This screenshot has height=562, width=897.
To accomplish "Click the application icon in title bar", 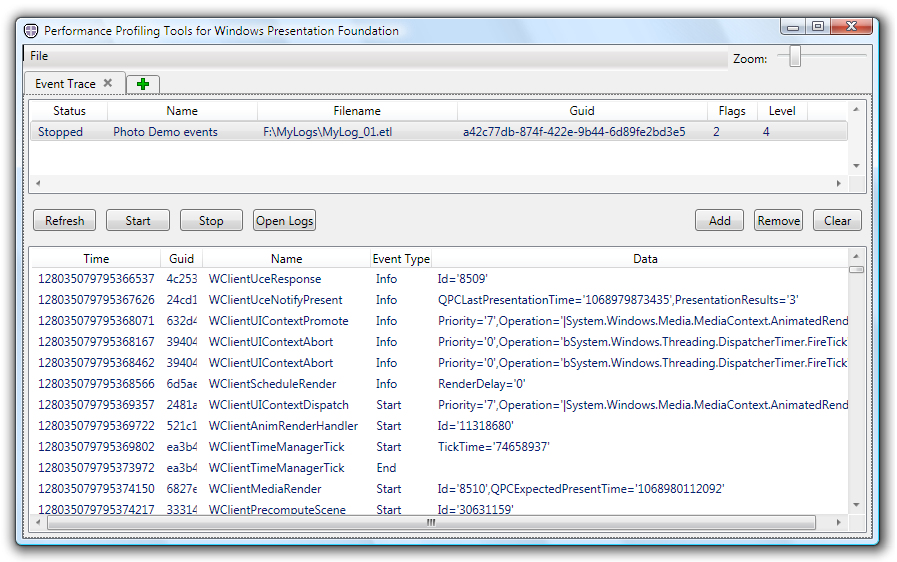I will click(x=31, y=30).
